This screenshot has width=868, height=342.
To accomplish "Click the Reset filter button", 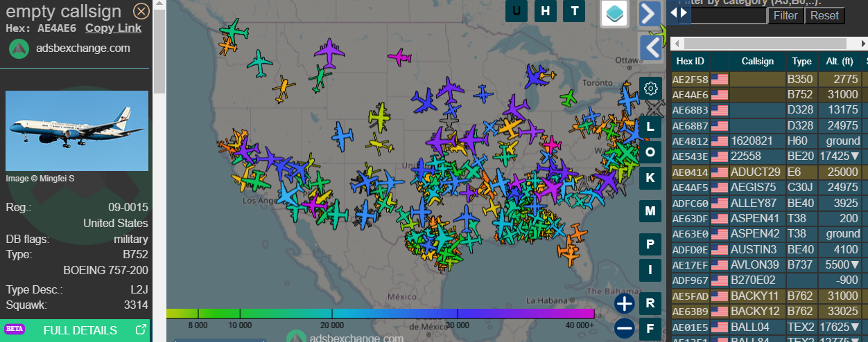I will point(824,15).
